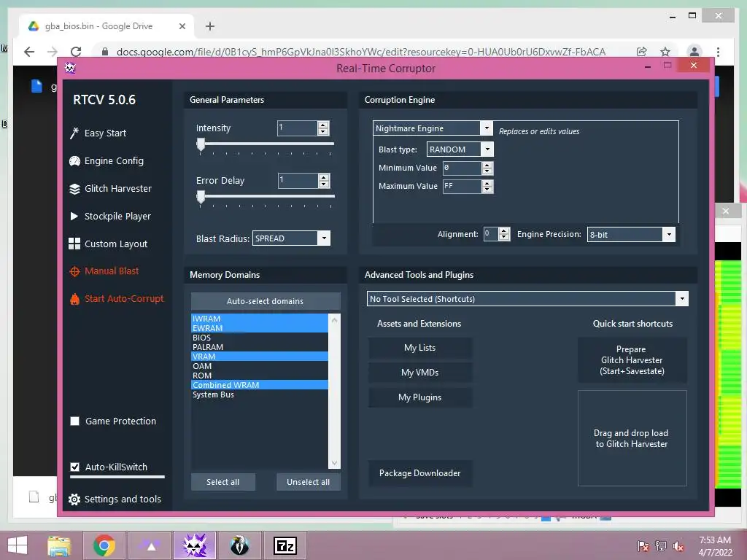Open My Plugins
Screen dimensions: 747x560
point(419,397)
